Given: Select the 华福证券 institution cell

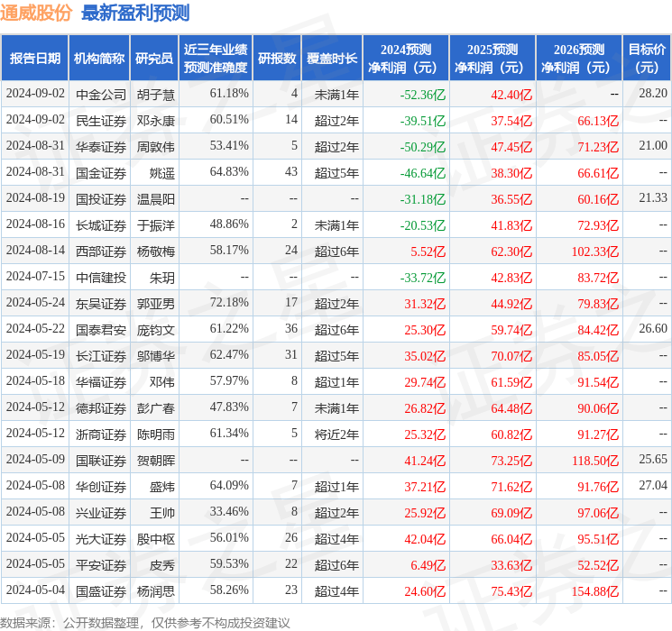Looking at the screenshot, I should pos(101,381).
